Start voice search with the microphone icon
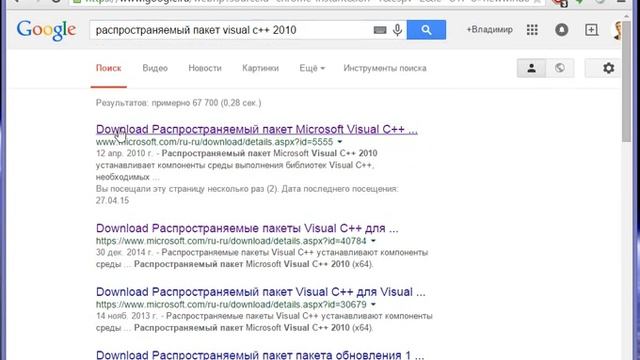640x360 pixels. [x=397, y=30]
